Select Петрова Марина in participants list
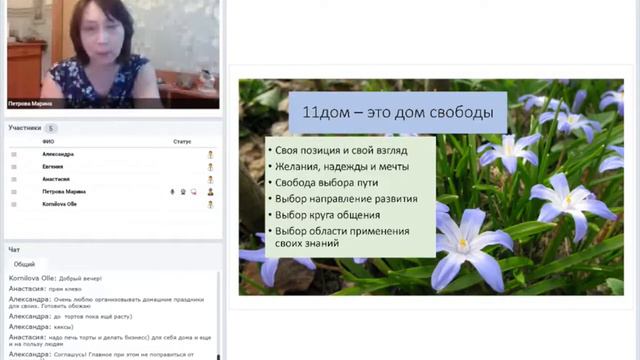This screenshot has height=360, width=640. click(x=64, y=191)
